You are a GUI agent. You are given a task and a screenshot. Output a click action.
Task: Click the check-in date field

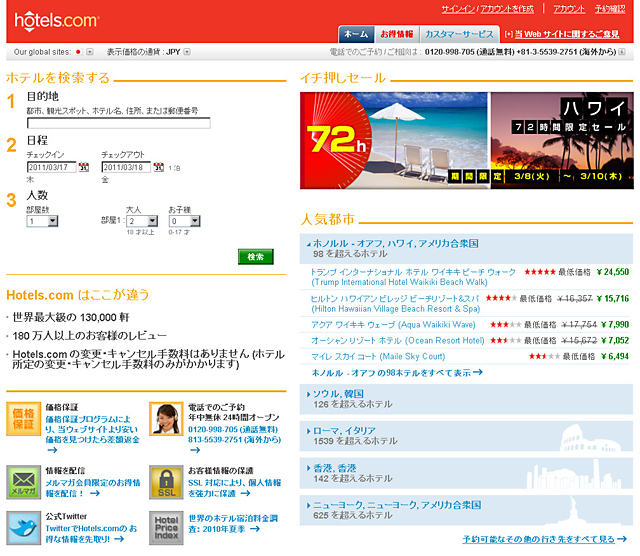pyautogui.click(x=51, y=167)
